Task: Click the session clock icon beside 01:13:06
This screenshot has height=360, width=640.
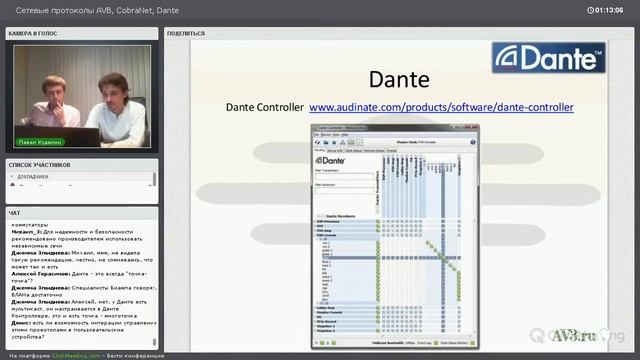Action: [x=590, y=10]
